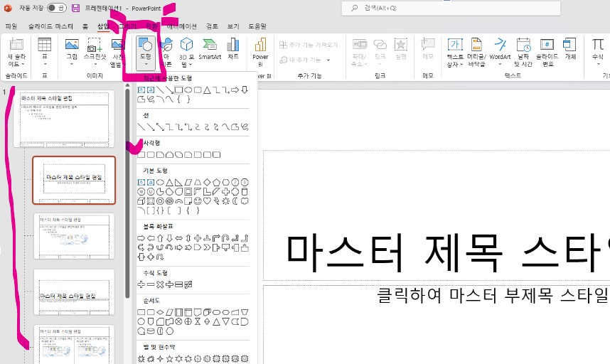
Task: Open the 표 (Table) dropdown
Action: pos(44,53)
